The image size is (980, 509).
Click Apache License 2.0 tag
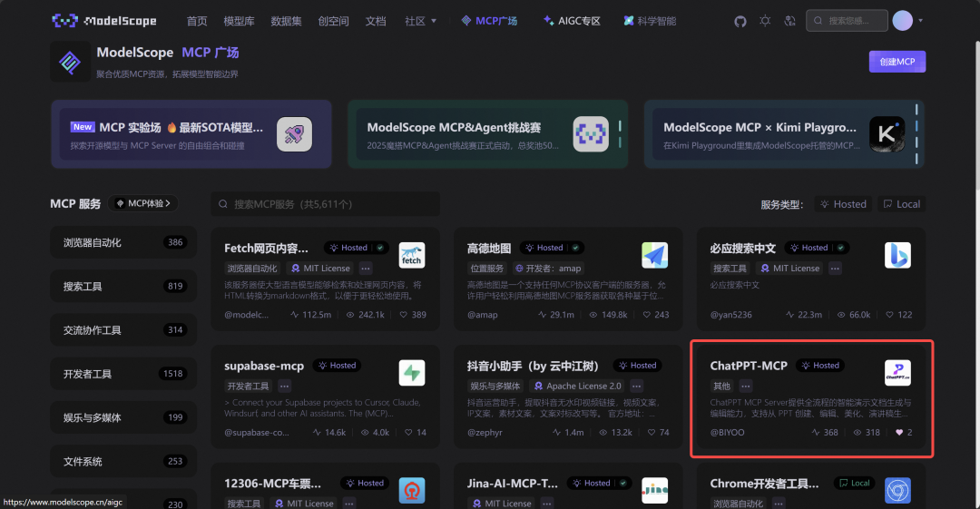(577, 386)
